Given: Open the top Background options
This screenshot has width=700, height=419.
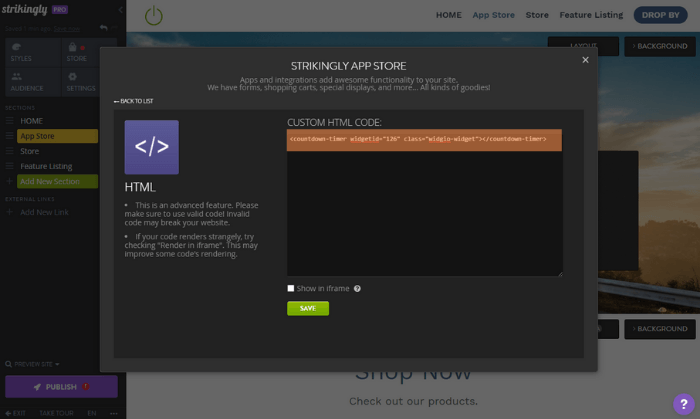Looking at the screenshot, I should pyautogui.click(x=660, y=46).
